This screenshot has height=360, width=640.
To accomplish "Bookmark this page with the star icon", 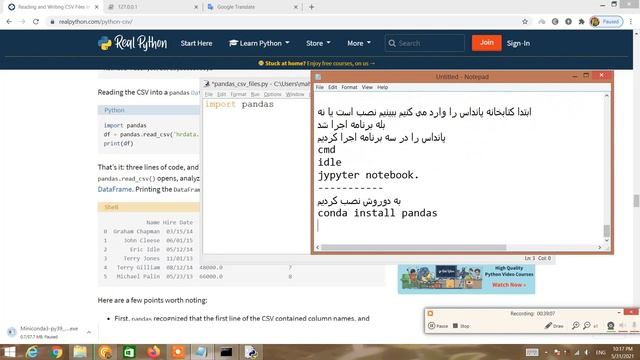I will pos(525,22).
